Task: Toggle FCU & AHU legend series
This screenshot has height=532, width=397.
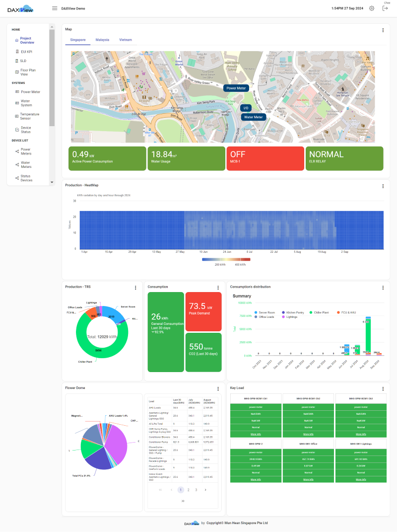Action: 347,312
